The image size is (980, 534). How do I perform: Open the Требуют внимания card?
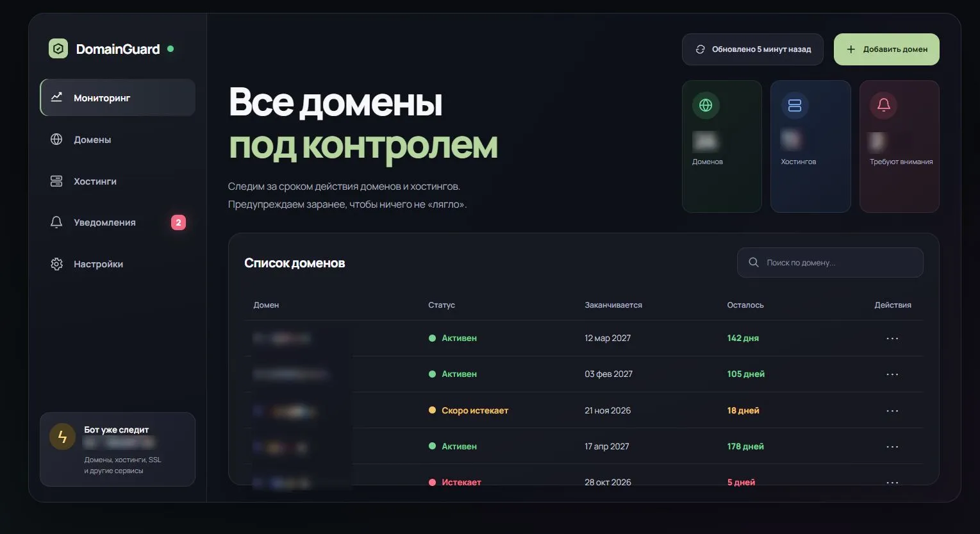point(899,146)
